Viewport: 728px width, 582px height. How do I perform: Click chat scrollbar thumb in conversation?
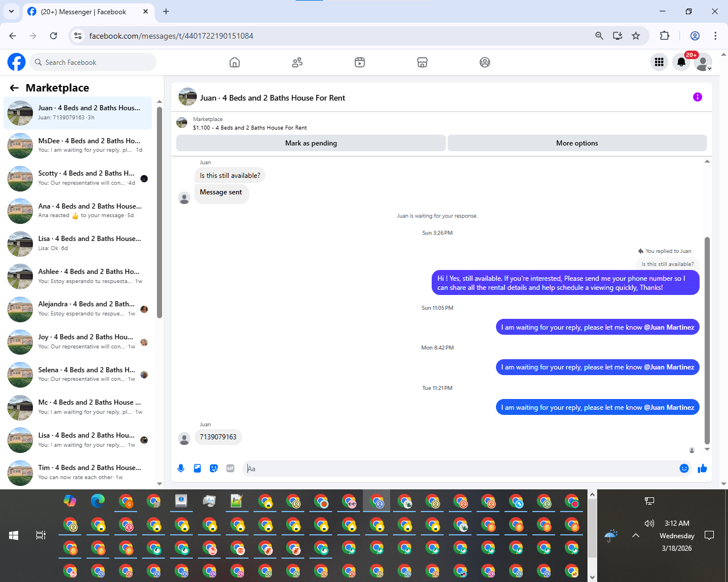coord(708,340)
